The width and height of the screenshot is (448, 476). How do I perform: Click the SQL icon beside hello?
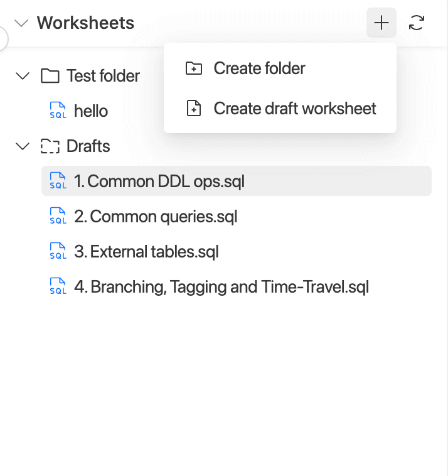click(x=58, y=111)
